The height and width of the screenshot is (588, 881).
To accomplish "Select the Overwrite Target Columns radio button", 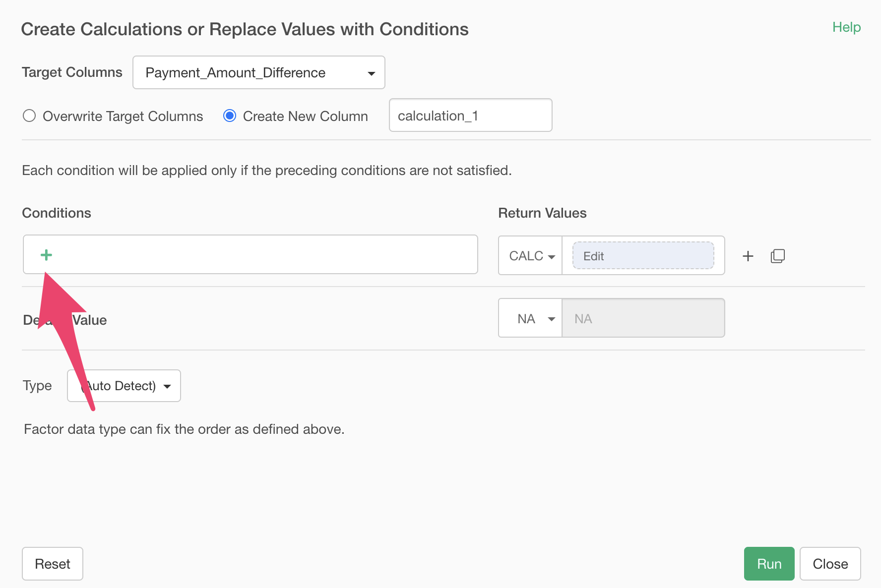I will 29,116.
